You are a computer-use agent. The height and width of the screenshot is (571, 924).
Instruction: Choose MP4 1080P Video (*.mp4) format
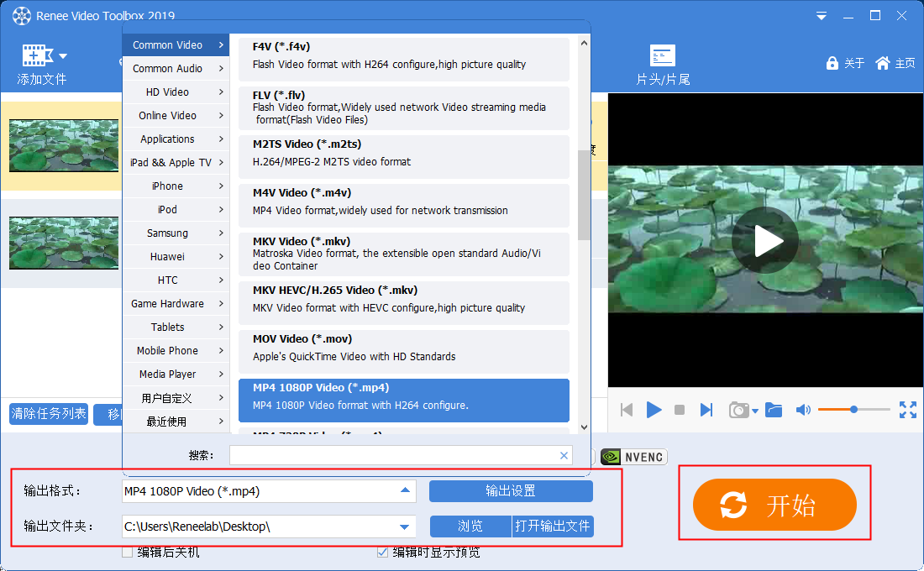point(404,400)
